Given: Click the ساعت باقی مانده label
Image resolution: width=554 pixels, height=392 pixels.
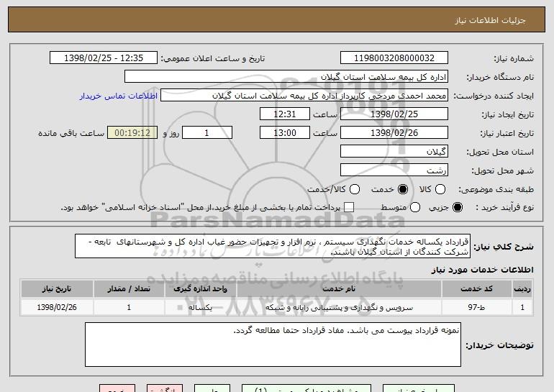Looking at the screenshot, I should click(x=71, y=133).
